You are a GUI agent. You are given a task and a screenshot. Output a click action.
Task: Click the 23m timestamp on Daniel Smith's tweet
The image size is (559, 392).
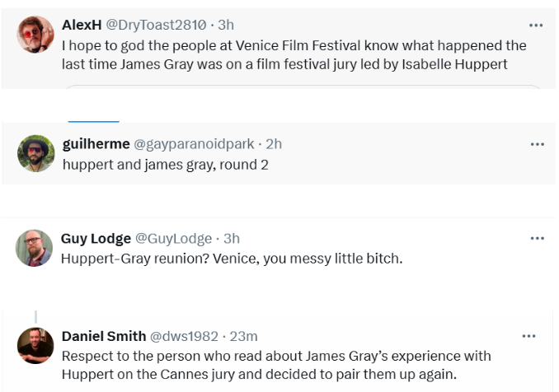tap(244, 336)
